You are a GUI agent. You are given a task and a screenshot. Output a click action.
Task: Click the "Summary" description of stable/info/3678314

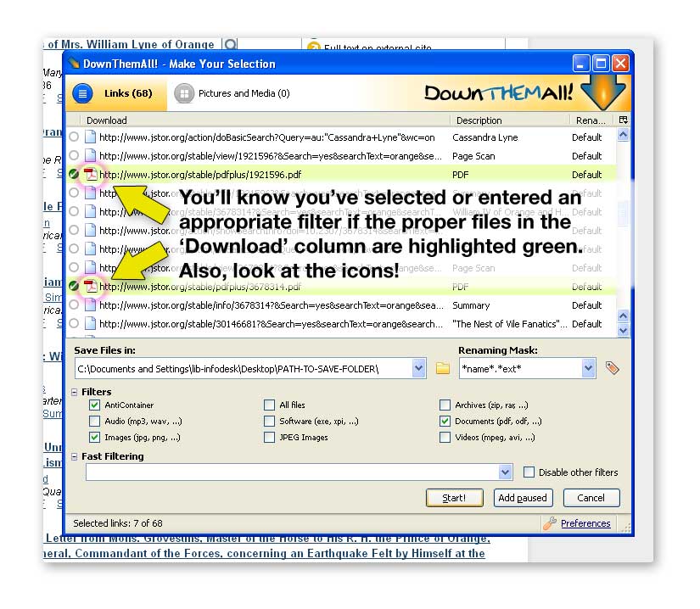tap(471, 305)
